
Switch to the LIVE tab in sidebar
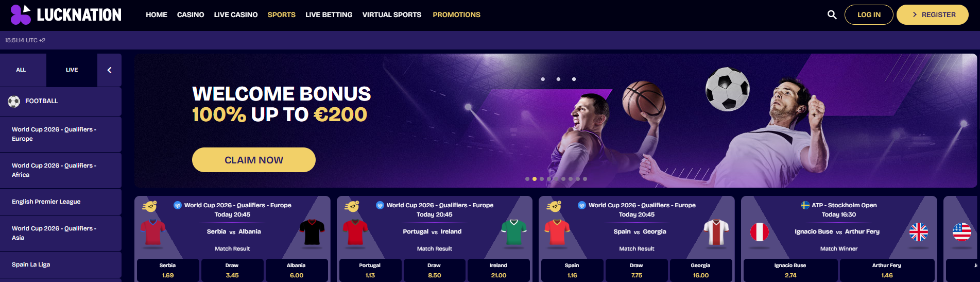click(72, 70)
